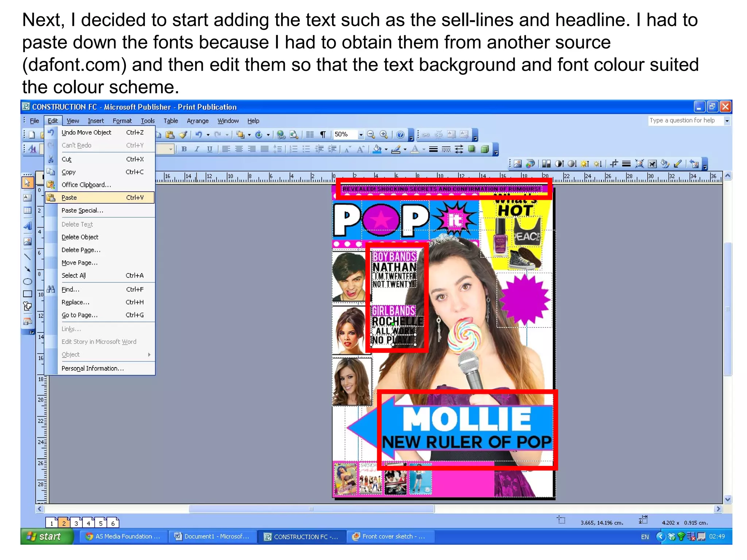Open the help question dropdown arrow
747x560 pixels.
click(x=727, y=121)
